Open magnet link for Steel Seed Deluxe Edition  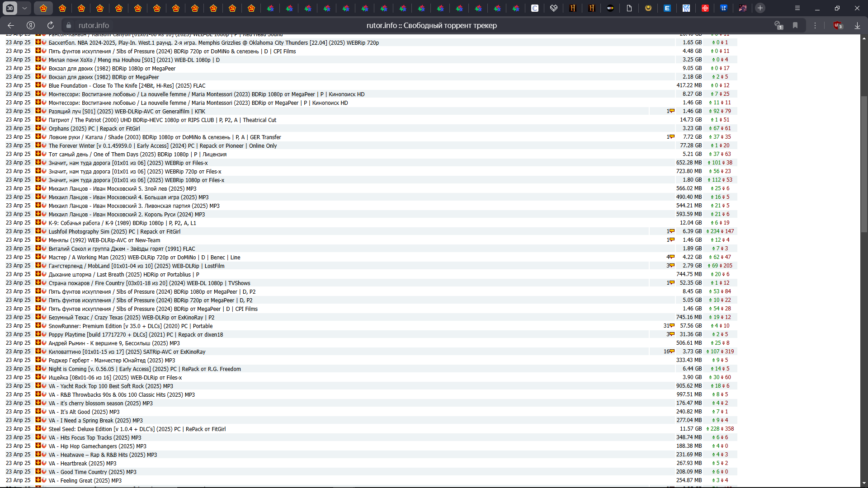pyautogui.click(x=44, y=429)
